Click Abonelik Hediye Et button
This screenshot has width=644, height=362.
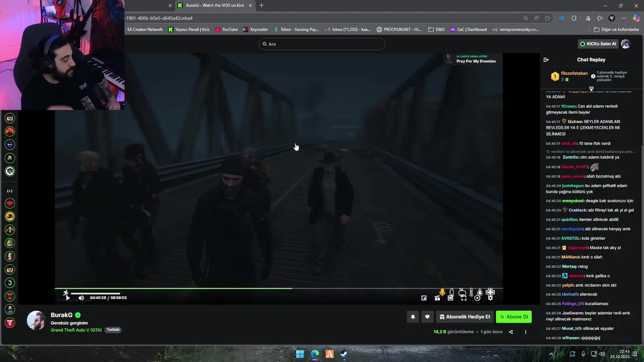464,317
